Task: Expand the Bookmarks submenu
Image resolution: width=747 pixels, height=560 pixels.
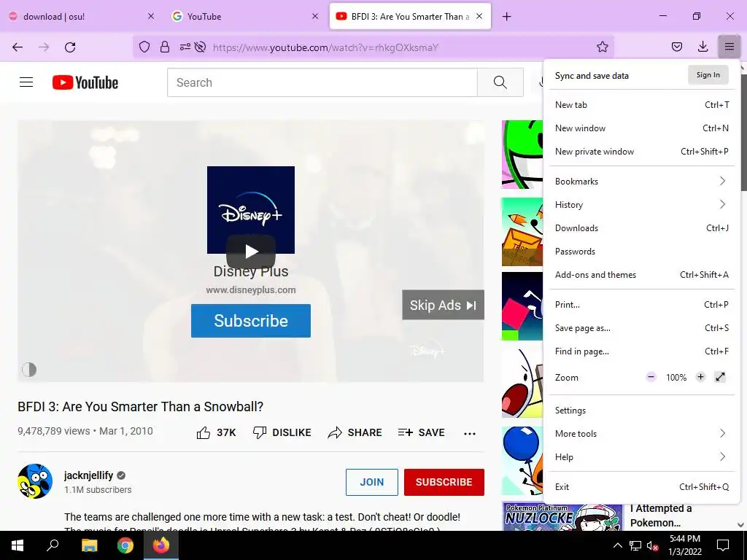Action: click(x=641, y=181)
